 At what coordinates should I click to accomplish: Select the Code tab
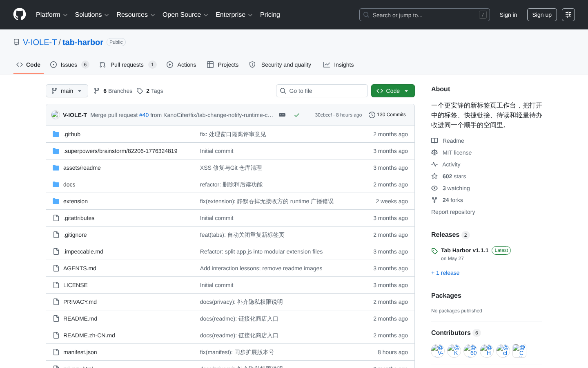click(29, 65)
